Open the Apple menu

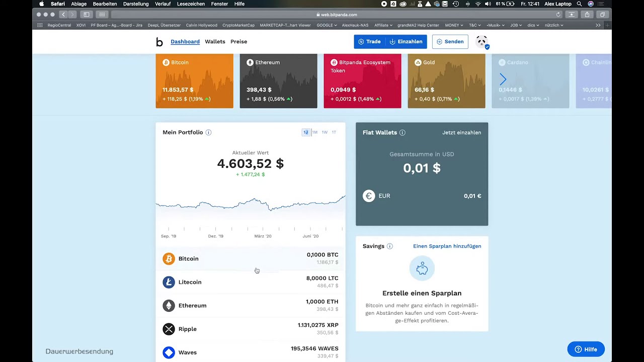pyautogui.click(x=42, y=4)
